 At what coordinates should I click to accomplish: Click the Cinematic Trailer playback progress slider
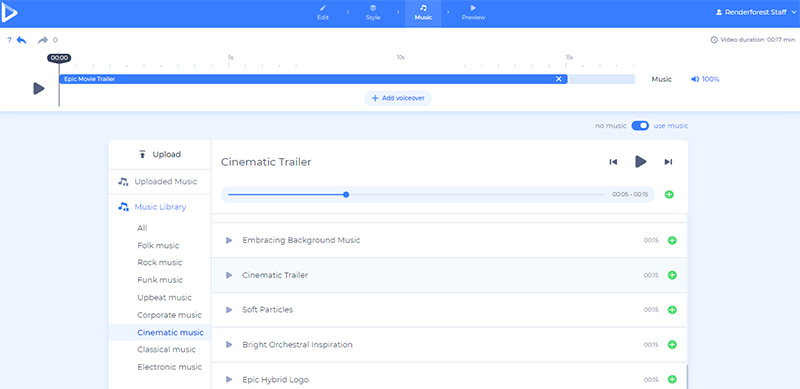pyautogui.click(x=417, y=194)
